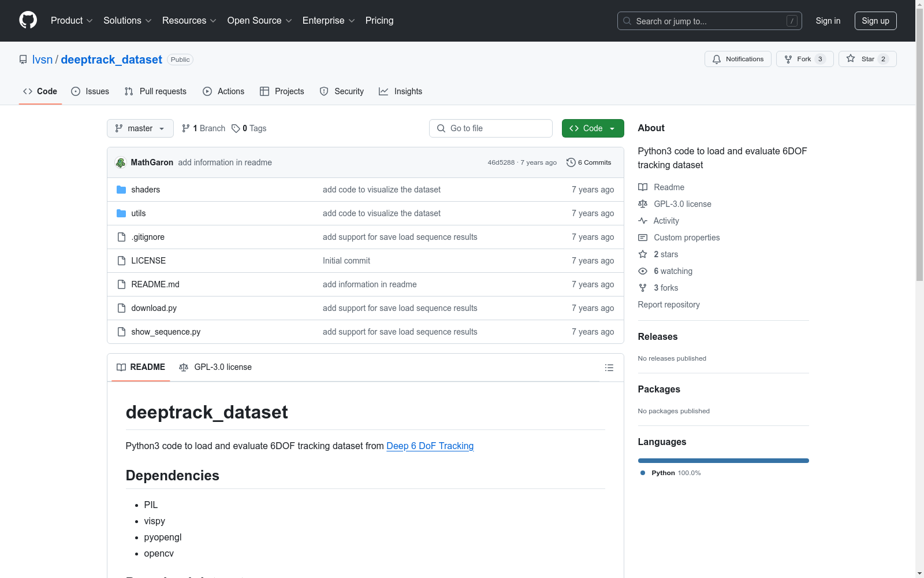This screenshot has width=924, height=578.
Task: Click the tag icon beside Tags
Action: (236, 128)
